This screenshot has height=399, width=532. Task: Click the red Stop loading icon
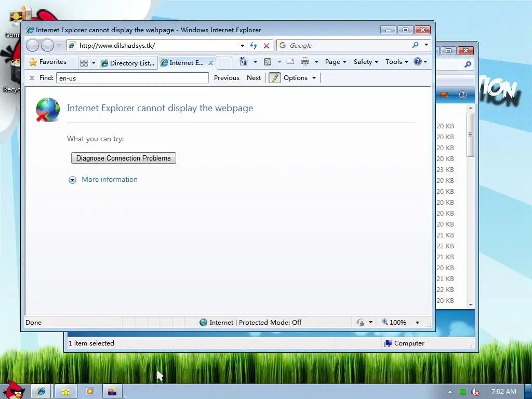[267, 46]
